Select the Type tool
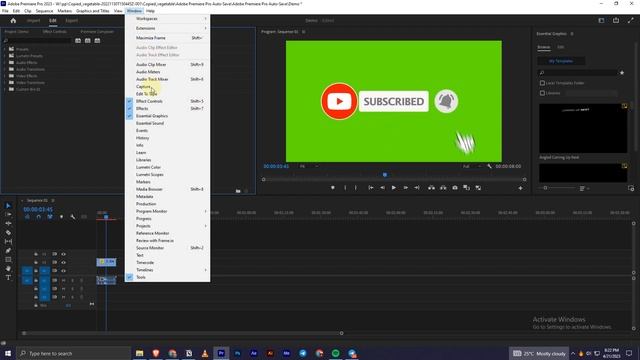 point(8,278)
